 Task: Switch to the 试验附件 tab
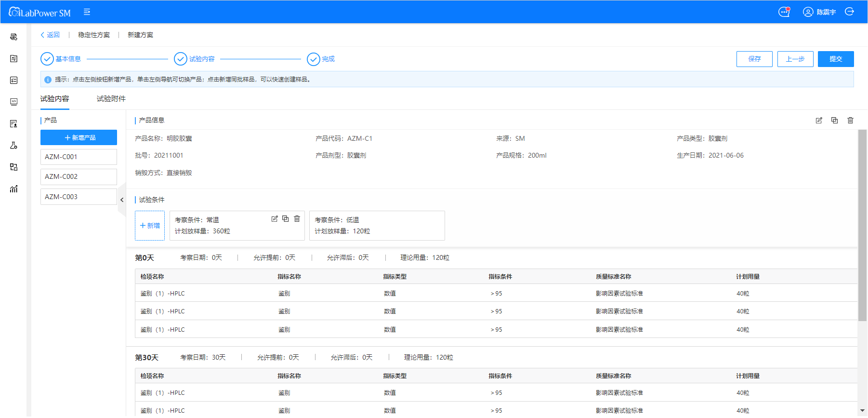111,99
